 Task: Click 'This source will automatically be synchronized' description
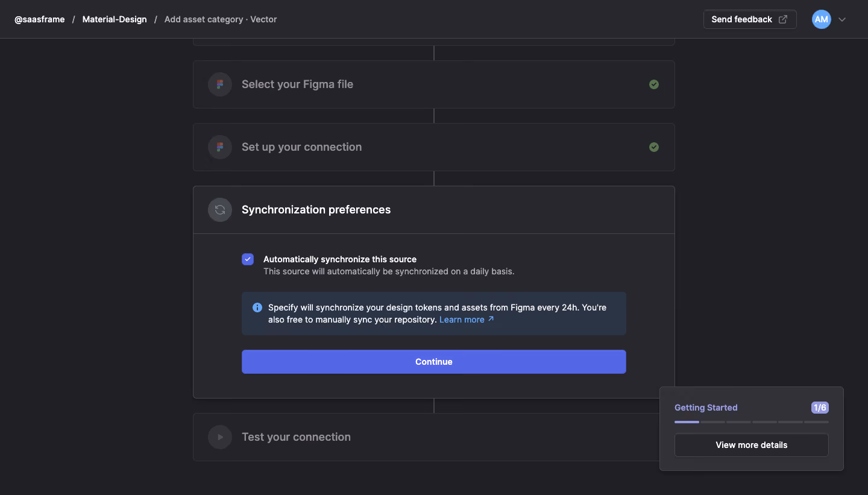click(x=389, y=271)
